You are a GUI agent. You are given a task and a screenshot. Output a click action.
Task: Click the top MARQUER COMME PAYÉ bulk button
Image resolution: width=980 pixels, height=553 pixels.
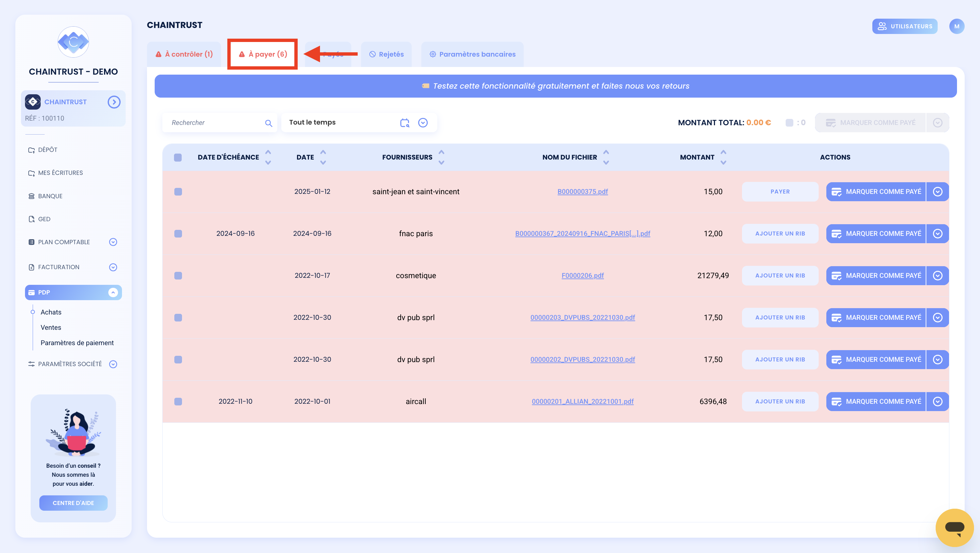coord(870,123)
